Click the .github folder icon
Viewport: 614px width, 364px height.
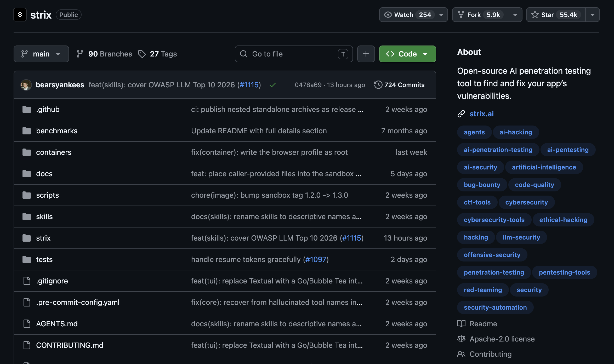(x=27, y=109)
